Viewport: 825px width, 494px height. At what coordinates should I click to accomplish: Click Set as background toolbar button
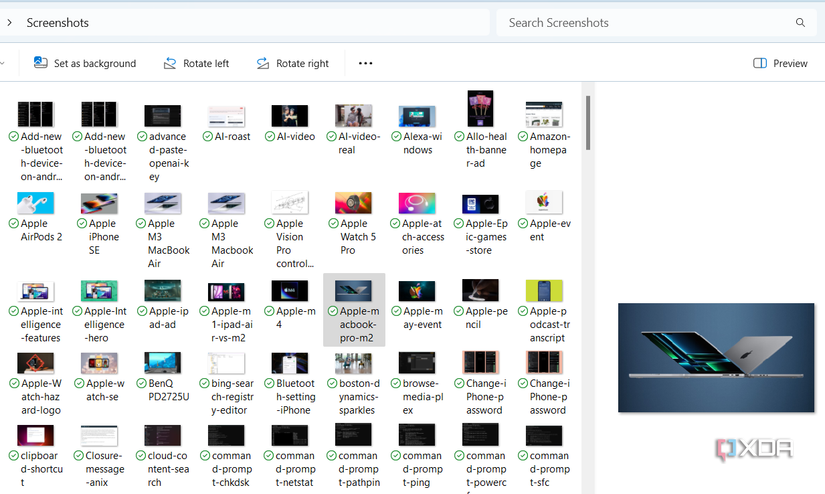pos(85,63)
